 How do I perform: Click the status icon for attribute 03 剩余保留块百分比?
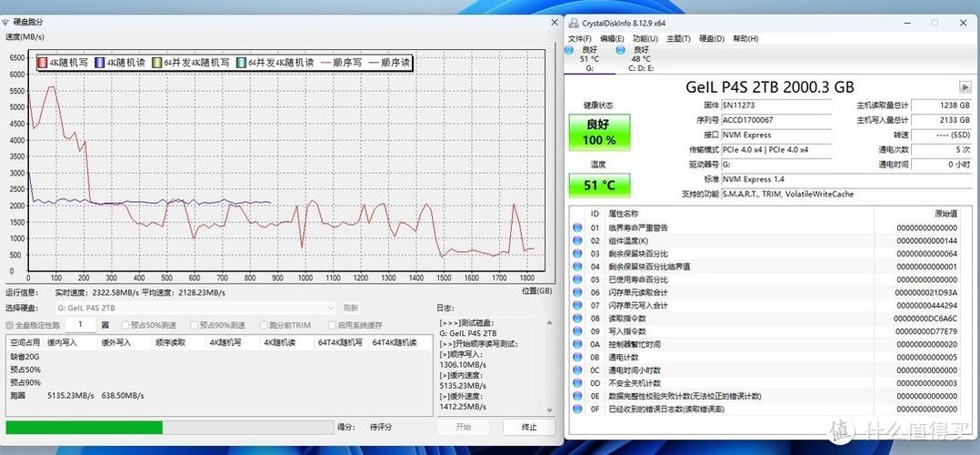click(577, 254)
